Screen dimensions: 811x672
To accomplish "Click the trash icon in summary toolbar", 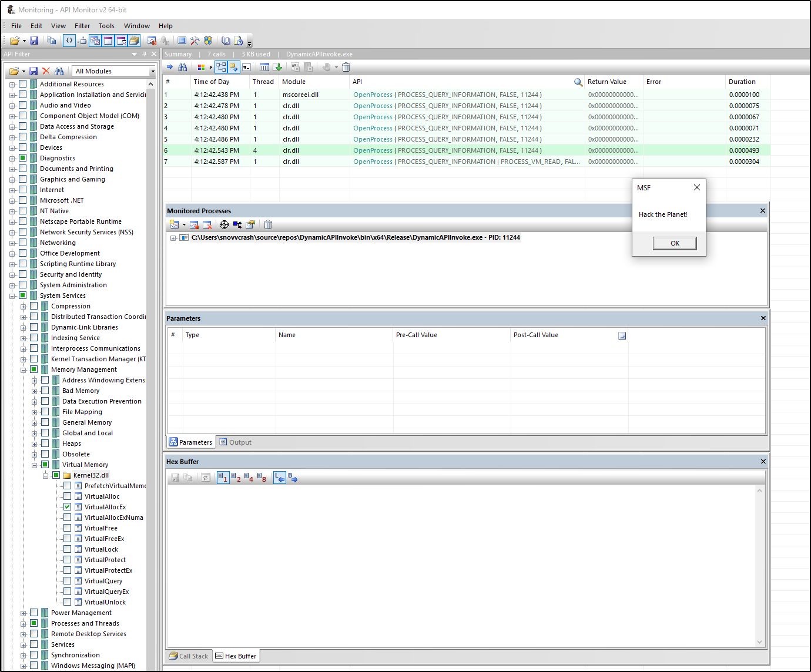I will pos(346,67).
